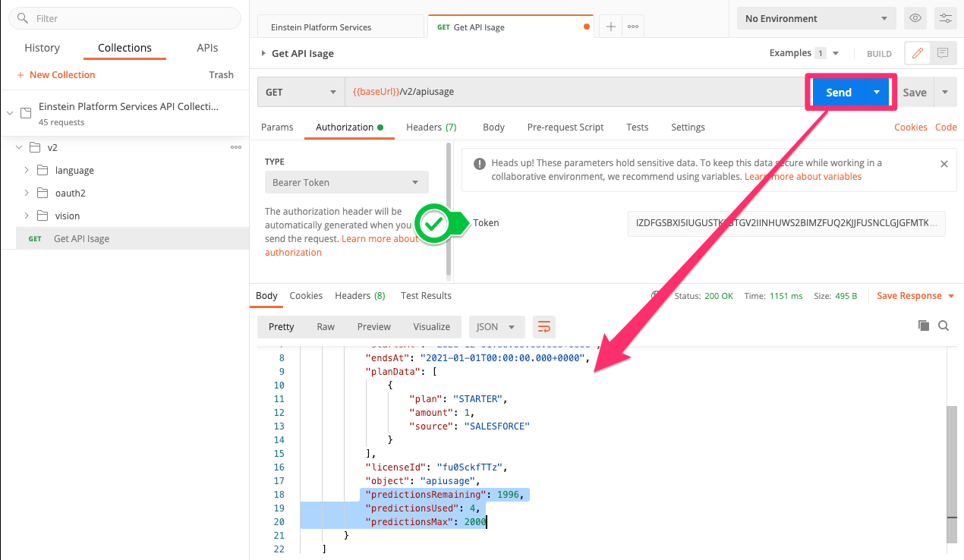Click the Filter search field
Screen dimensions: 964x560
point(124,18)
